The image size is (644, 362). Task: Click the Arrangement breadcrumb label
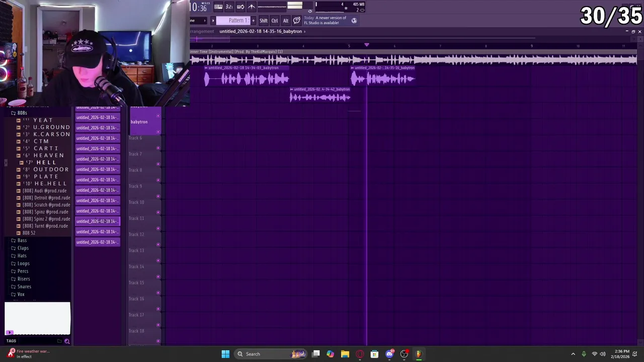(202, 31)
